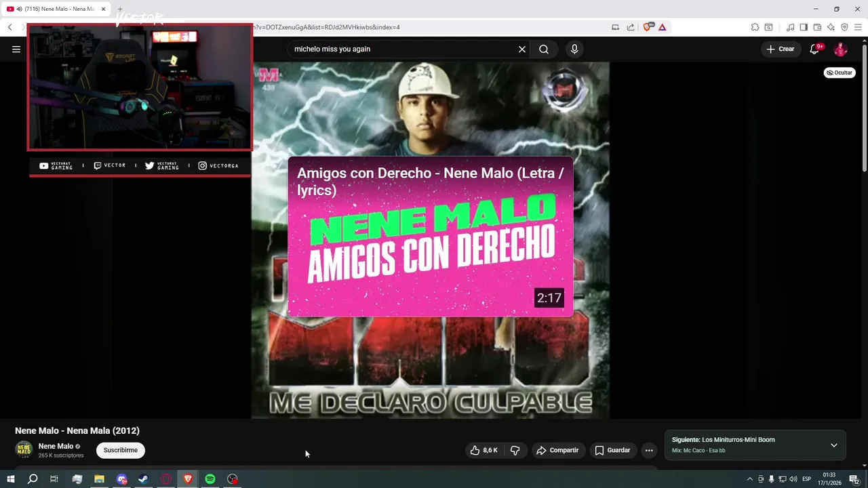Open the Nene Malo channel avatar
The image size is (868, 488).
(24, 450)
